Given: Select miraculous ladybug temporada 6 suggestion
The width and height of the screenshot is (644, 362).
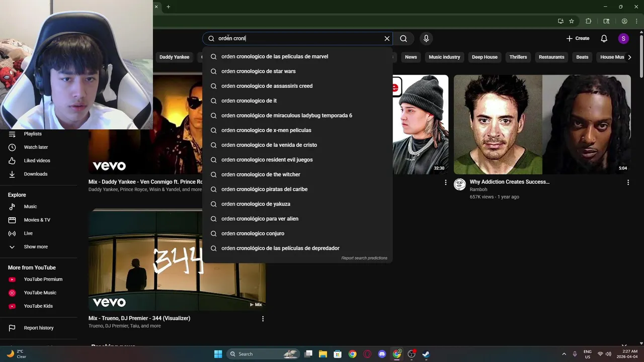Looking at the screenshot, I should point(297,115).
